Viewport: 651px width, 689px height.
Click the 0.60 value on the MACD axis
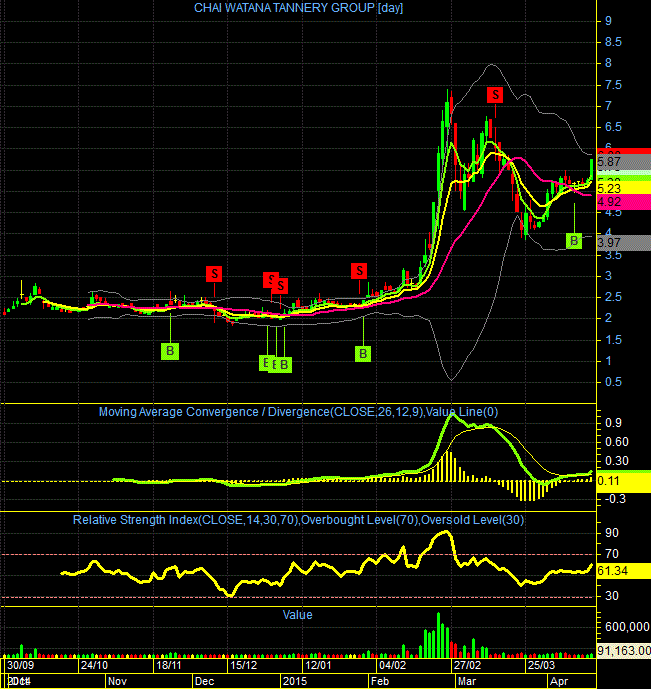[x=617, y=442]
